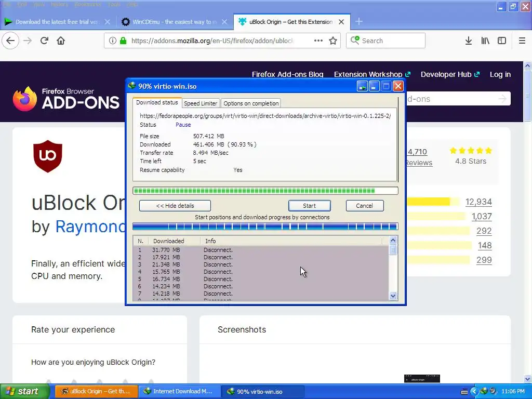The width and height of the screenshot is (532, 399).
Task: Click the on-screen keyboard tray icon
Action: (x=464, y=392)
